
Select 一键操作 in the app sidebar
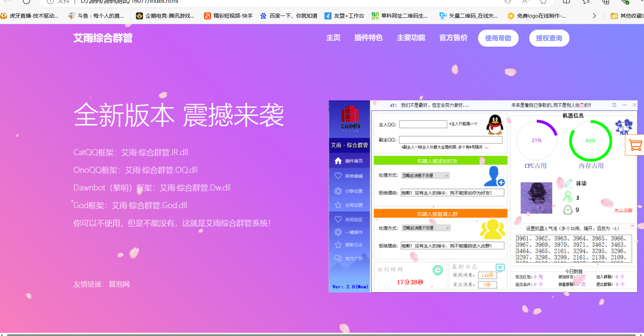(349, 232)
